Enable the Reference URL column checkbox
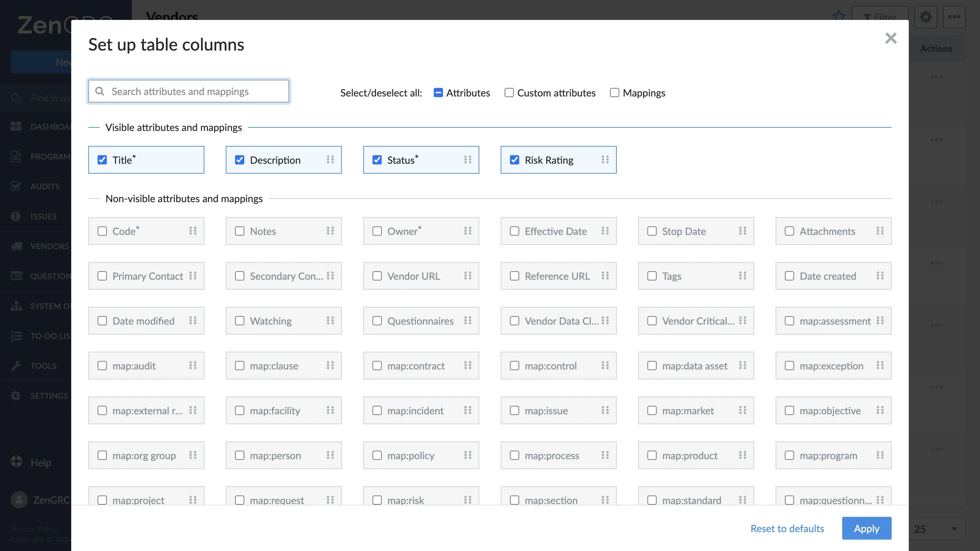 [x=514, y=276]
